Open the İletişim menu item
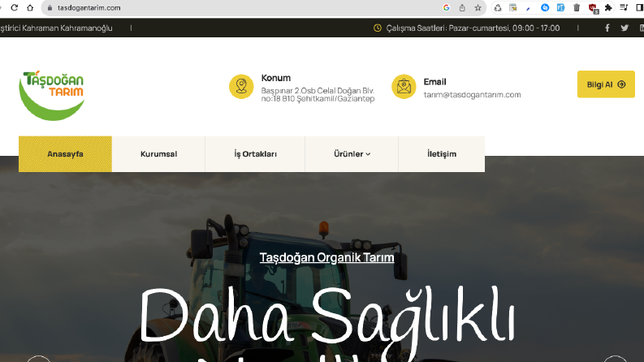Image resolution: width=644 pixels, height=362 pixels. (x=442, y=154)
